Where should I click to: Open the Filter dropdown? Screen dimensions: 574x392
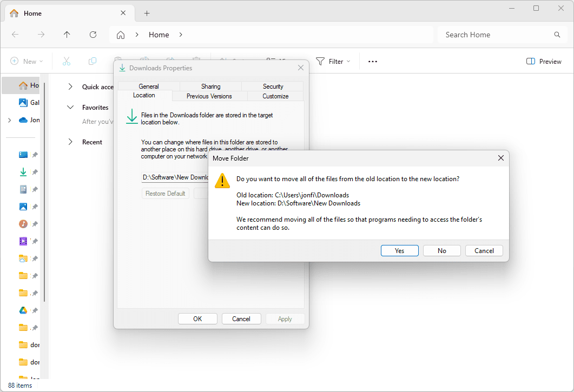(x=333, y=61)
